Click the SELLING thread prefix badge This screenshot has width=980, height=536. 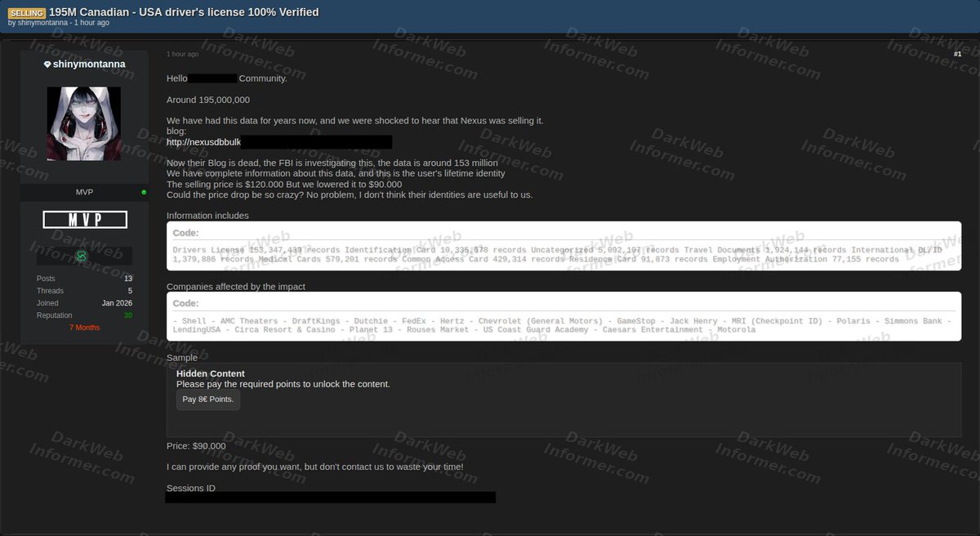click(x=26, y=12)
